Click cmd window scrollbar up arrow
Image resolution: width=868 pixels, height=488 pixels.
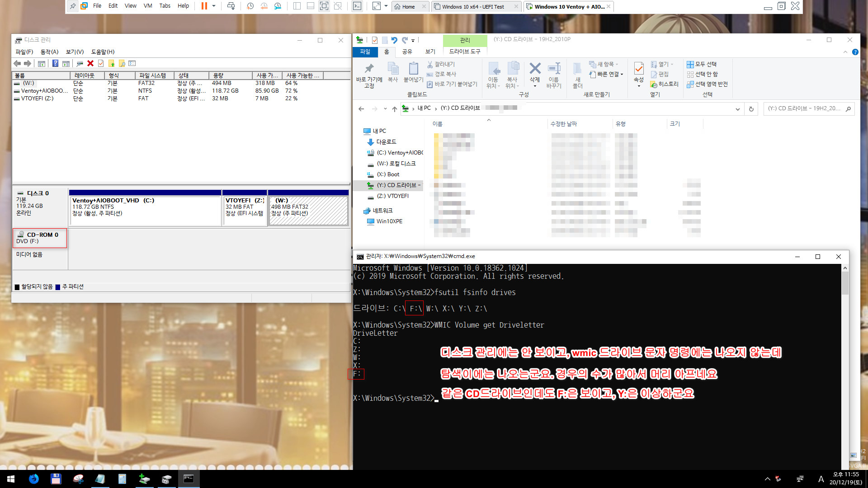tap(845, 268)
